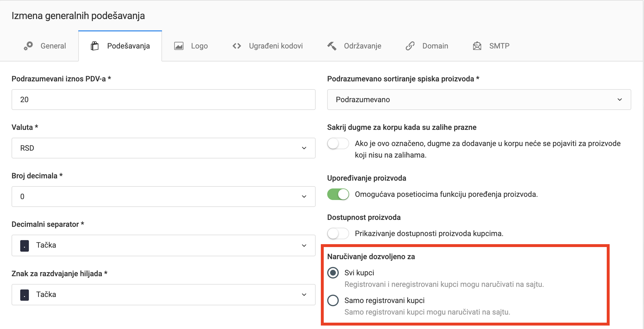Screen dimensions: 644x329
Task: Disable the Upoređivanje proizvoda toggle
Action: click(338, 194)
